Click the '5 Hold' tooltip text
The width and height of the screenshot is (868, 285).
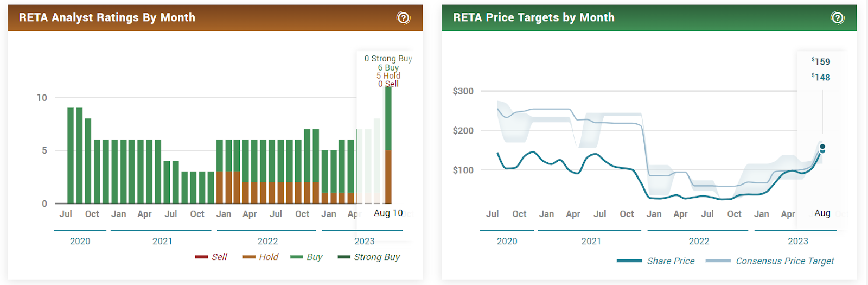388,76
